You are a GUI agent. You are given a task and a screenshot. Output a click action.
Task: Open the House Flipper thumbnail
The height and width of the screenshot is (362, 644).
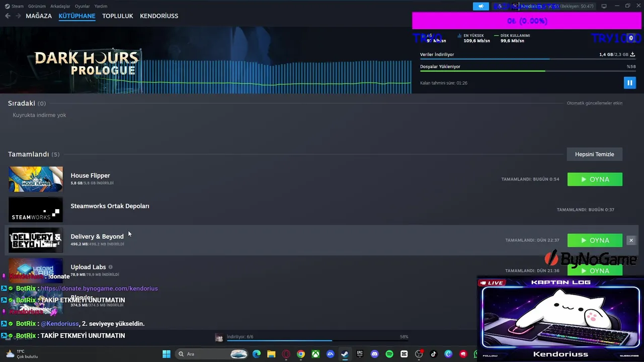pos(36,179)
